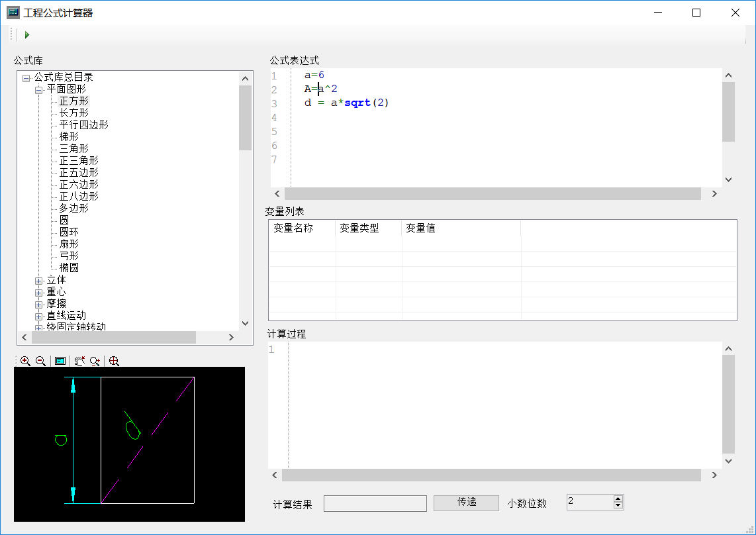This screenshot has height=535, width=756.
Task: Click the square diagram preview
Action: click(x=129, y=444)
